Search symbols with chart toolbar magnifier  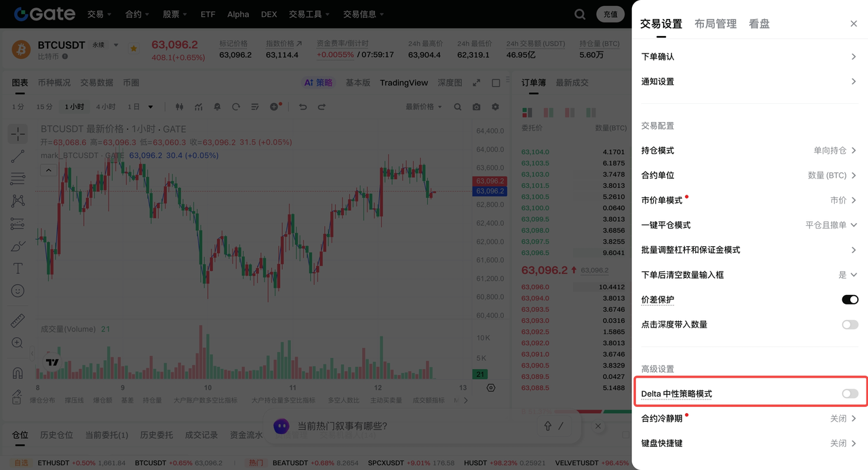[x=458, y=107]
